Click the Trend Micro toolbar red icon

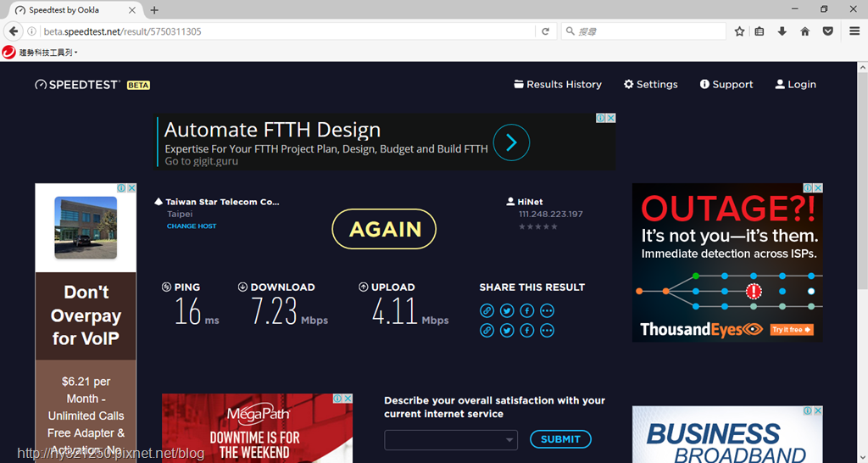coord(8,53)
